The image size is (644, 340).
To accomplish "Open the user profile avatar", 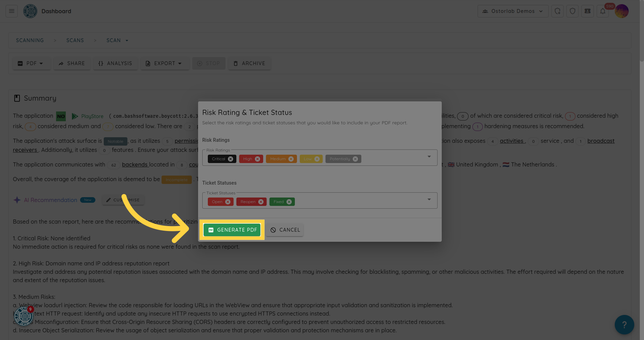I will tap(621, 11).
